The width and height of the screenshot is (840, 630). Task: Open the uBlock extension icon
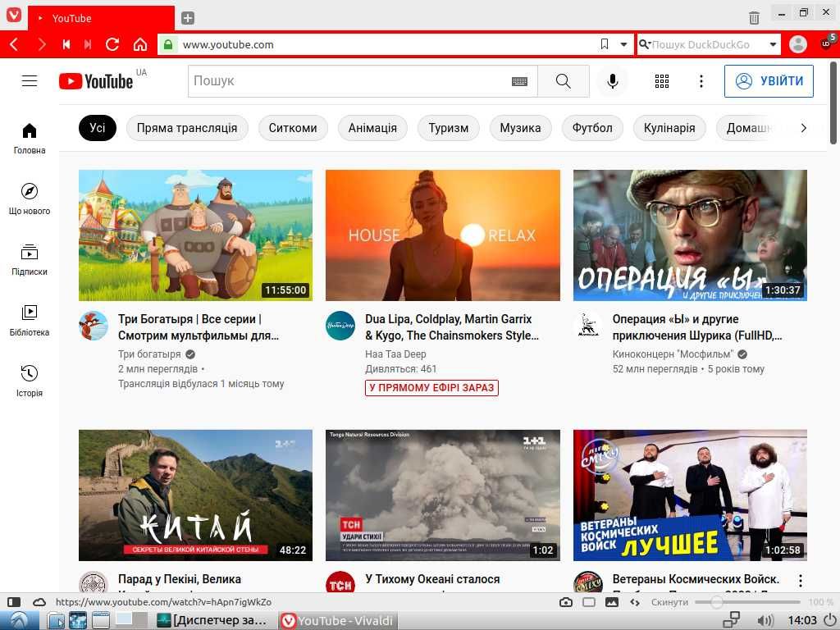point(827,43)
